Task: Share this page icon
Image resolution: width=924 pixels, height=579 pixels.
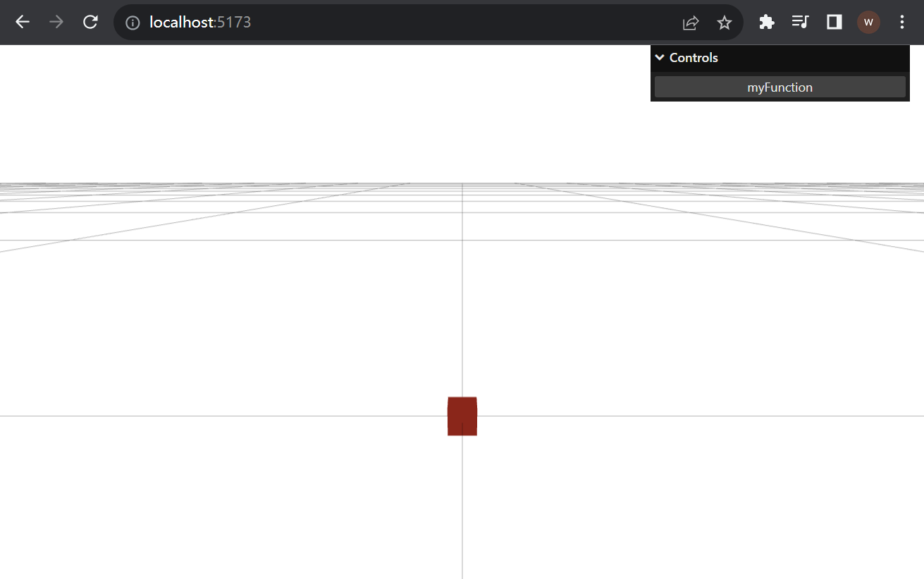Action: click(x=691, y=23)
